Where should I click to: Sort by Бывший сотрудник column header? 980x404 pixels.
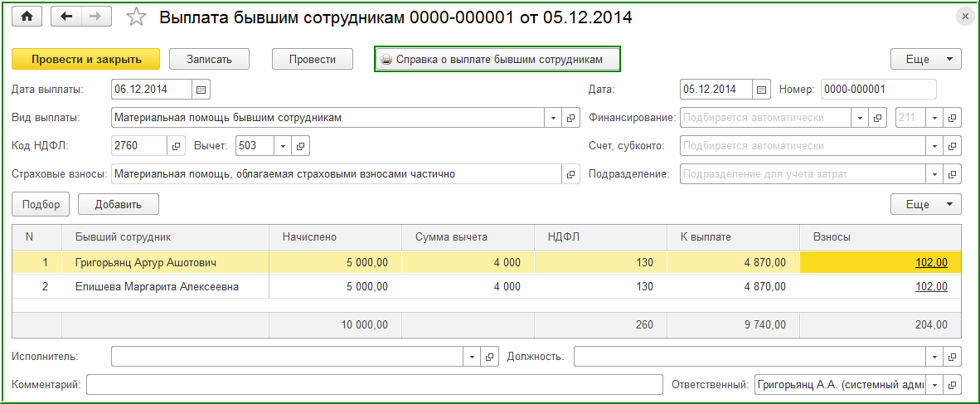166,237
